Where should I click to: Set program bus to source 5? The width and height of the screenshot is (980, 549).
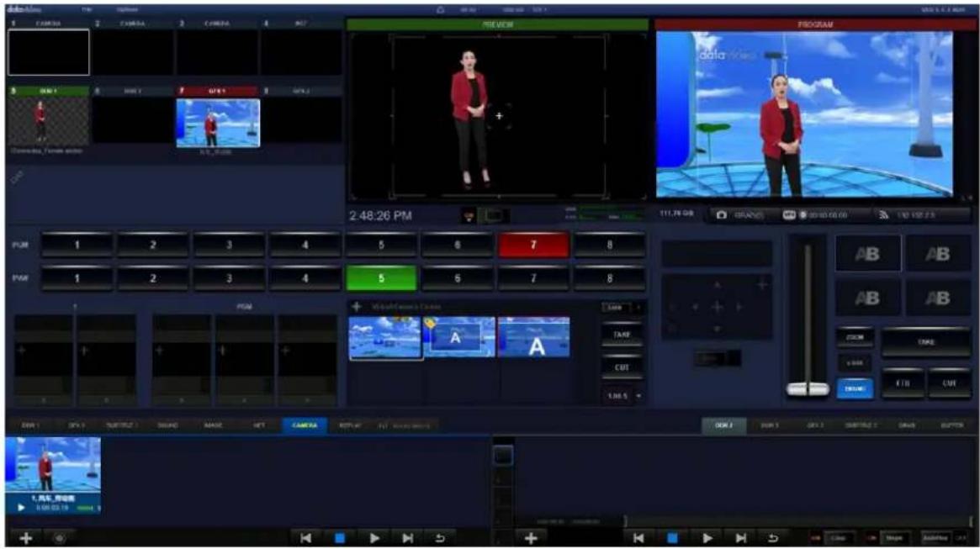pos(381,245)
